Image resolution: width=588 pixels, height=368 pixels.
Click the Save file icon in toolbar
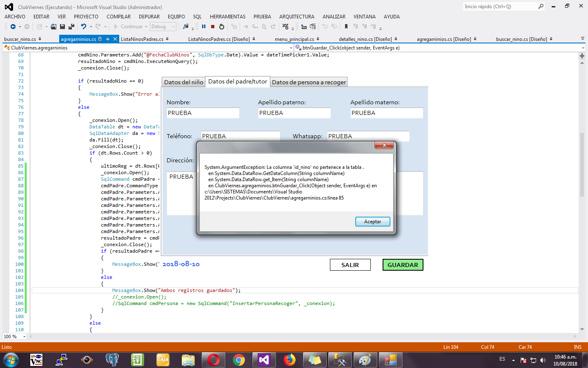coord(62,27)
